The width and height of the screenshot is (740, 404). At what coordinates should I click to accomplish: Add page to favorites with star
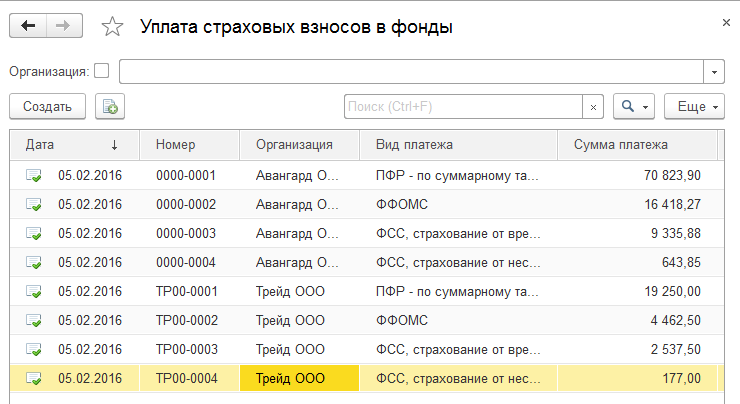112,28
